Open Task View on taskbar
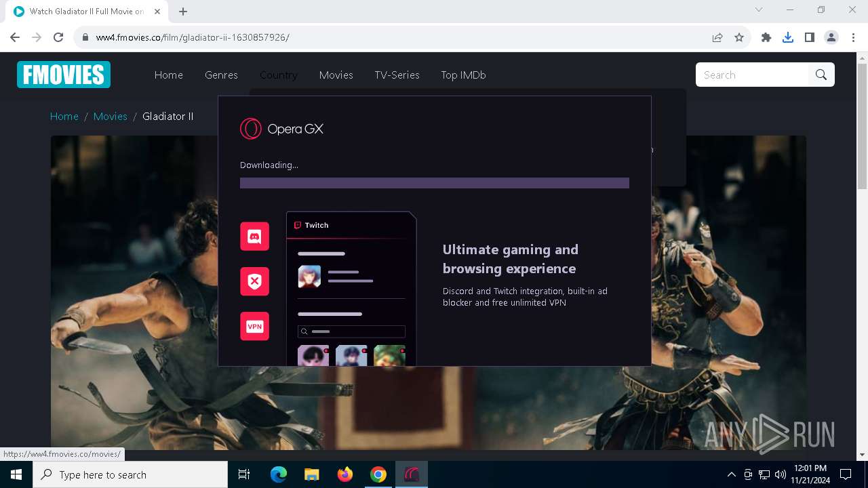This screenshot has height=488, width=868. [244, 474]
